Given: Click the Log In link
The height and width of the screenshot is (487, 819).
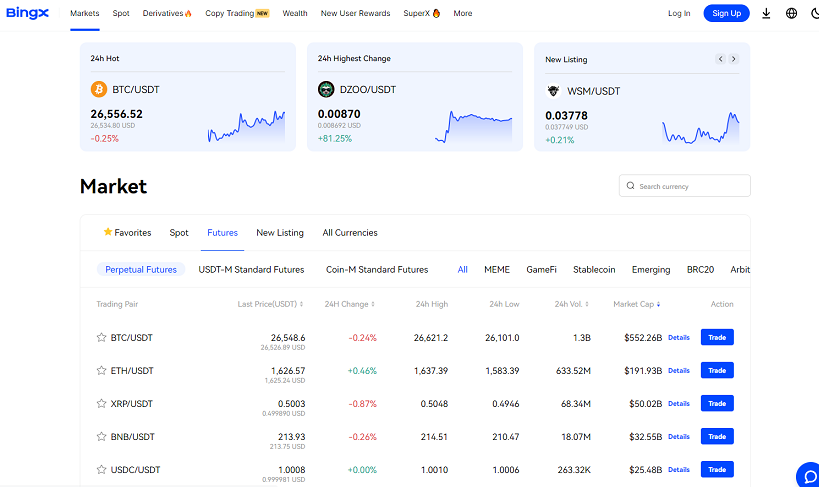Looking at the screenshot, I should [679, 13].
